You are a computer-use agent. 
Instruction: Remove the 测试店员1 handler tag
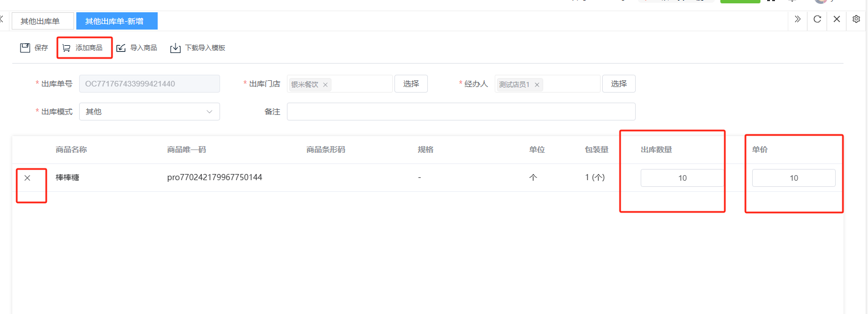[537, 85]
